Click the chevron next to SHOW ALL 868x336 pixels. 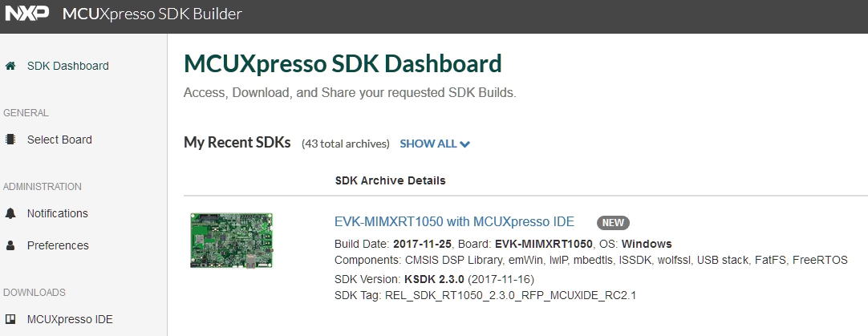point(465,144)
